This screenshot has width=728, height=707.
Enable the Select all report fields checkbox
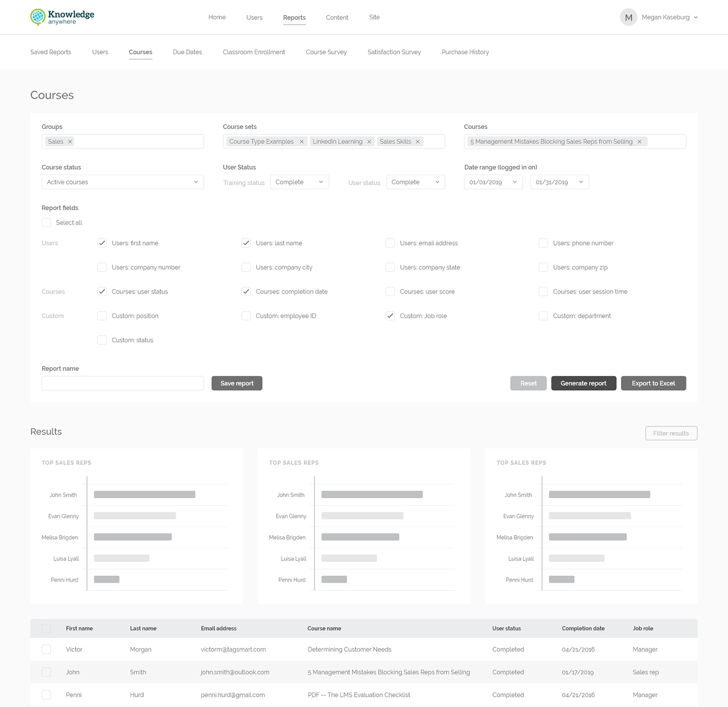pos(46,222)
